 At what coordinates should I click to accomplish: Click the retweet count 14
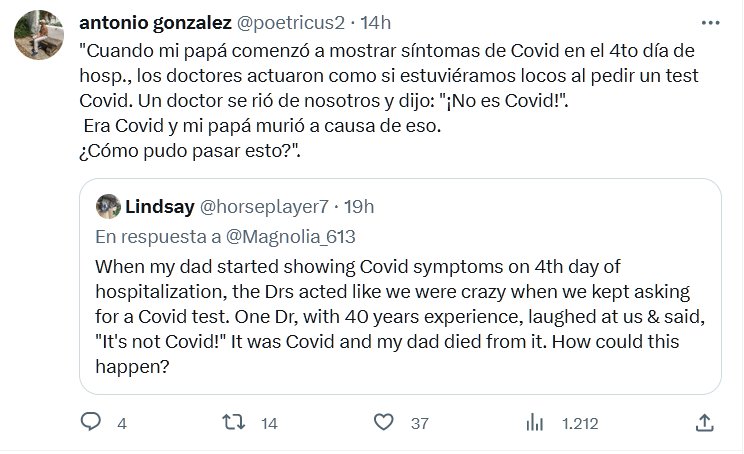(268, 424)
